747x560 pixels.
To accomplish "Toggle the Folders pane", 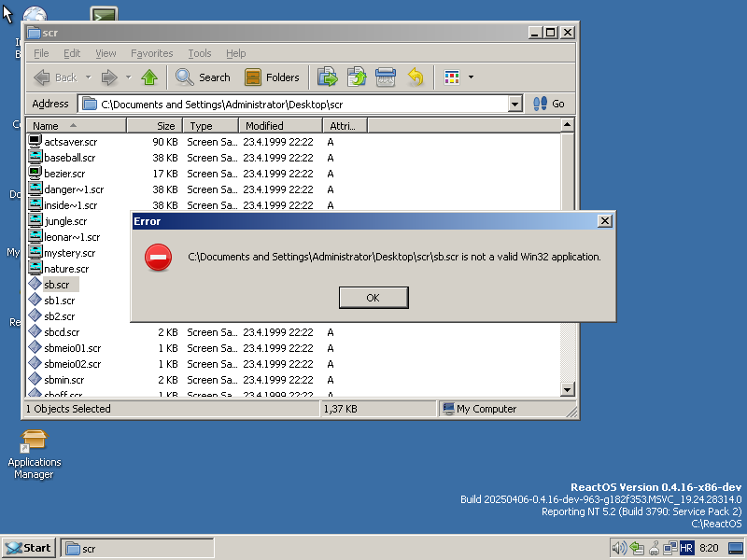I will [x=272, y=77].
